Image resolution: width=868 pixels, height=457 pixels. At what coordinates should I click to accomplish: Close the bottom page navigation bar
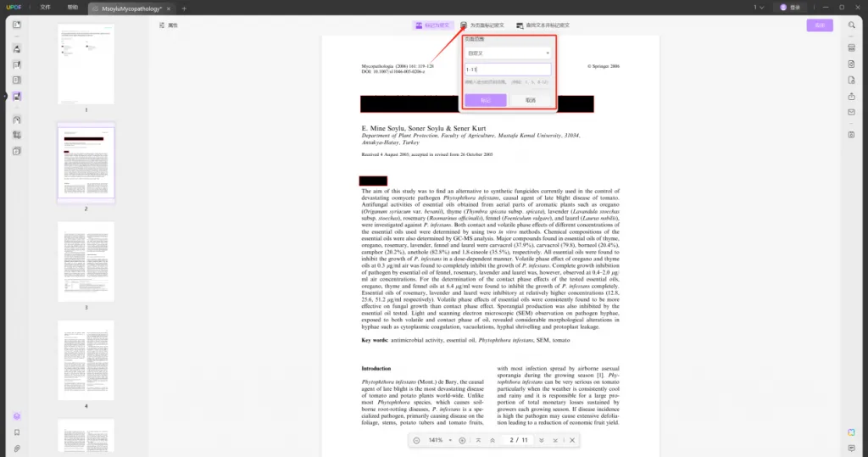(572, 440)
